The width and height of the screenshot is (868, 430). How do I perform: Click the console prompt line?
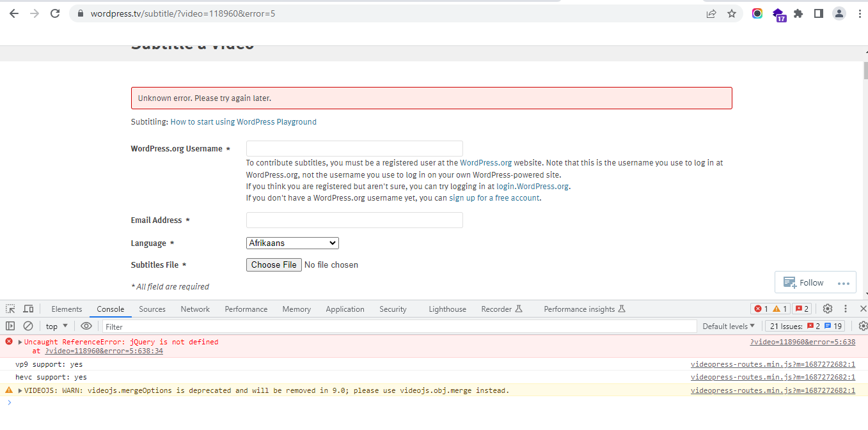(x=434, y=403)
